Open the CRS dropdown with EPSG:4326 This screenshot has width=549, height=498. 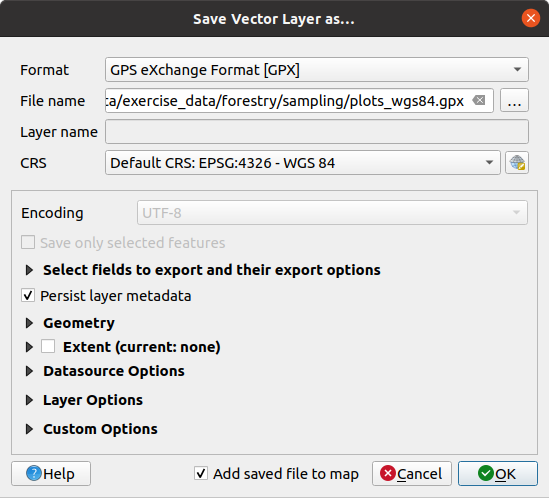tap(303, 163)
